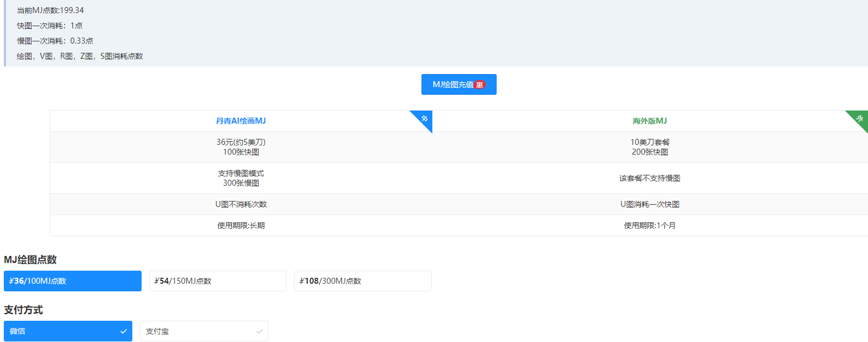
Task: Click the red 惠 badge on recharge button
Action: point(479,85)
